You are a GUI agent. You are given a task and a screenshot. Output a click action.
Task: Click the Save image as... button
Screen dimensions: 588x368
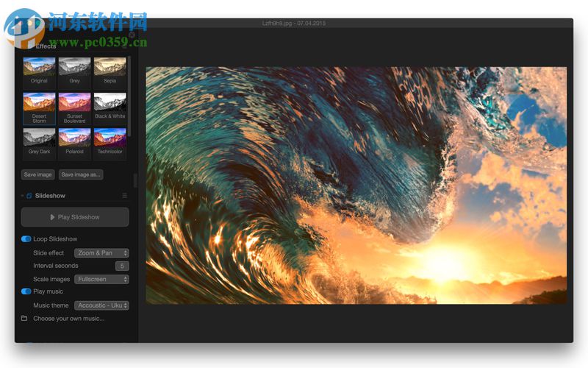click(81, 174)
